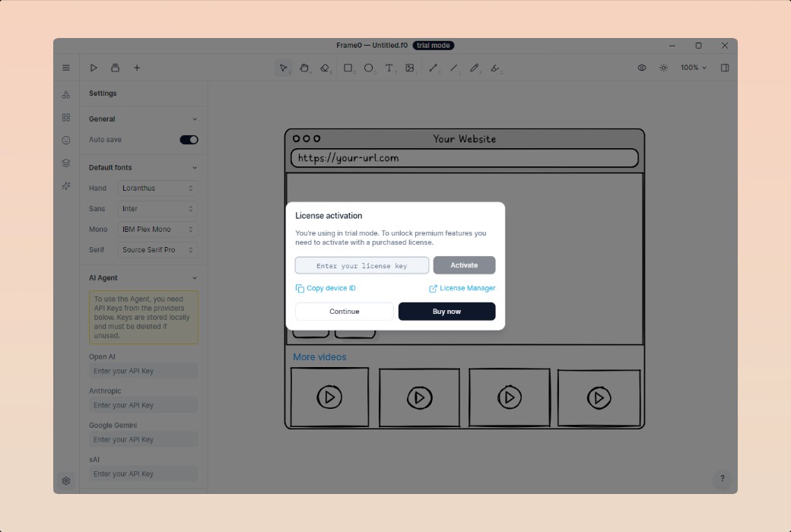791x532 pixels.
Task: Select the Text tool
Action: point(389,68)
